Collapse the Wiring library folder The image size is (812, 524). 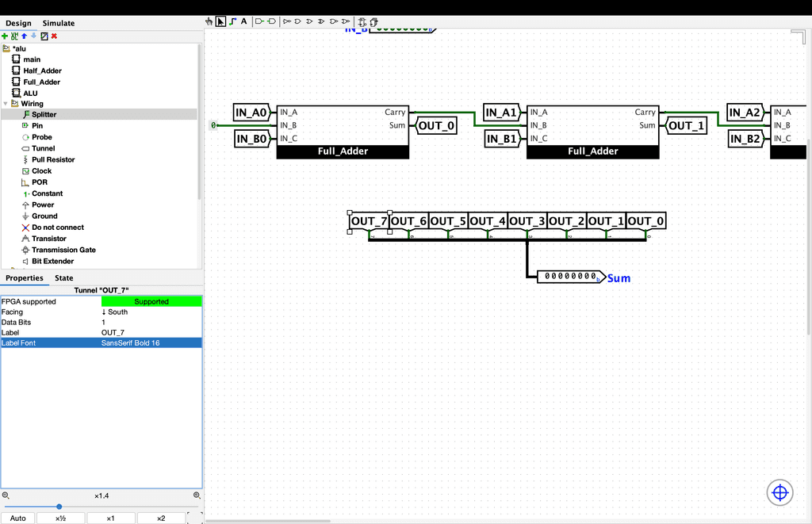coord(6,104)
